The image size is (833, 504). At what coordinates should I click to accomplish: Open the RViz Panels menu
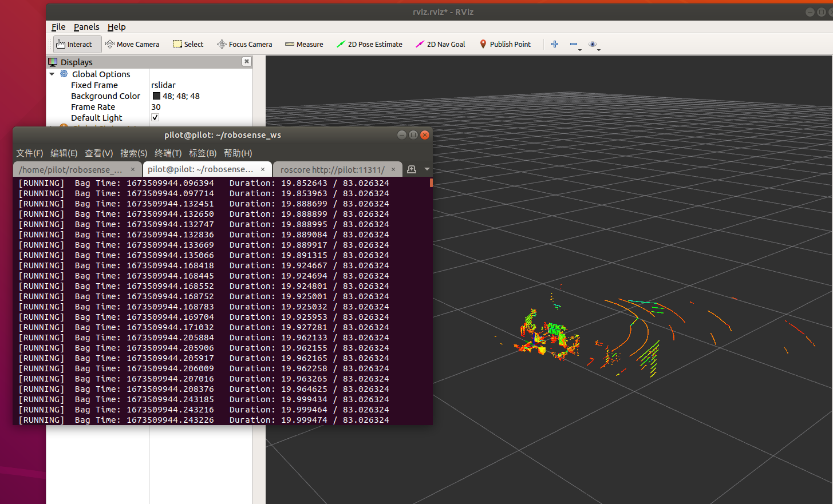(86, 27)
